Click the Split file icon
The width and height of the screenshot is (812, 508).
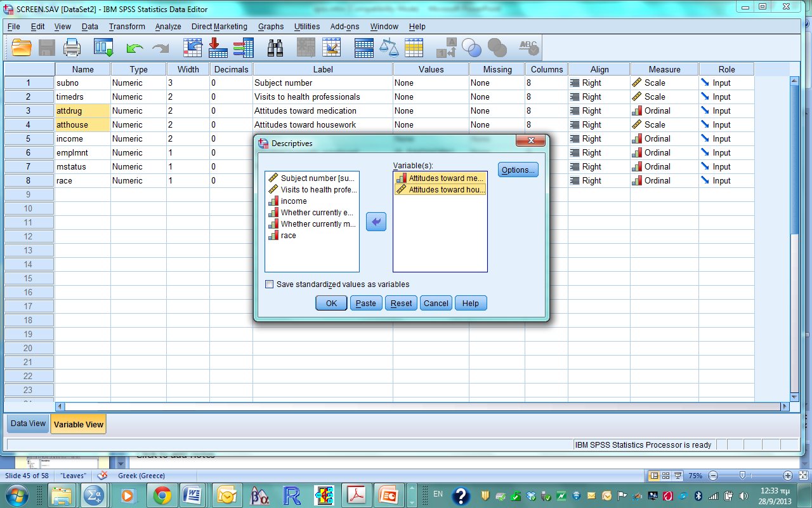364,47
